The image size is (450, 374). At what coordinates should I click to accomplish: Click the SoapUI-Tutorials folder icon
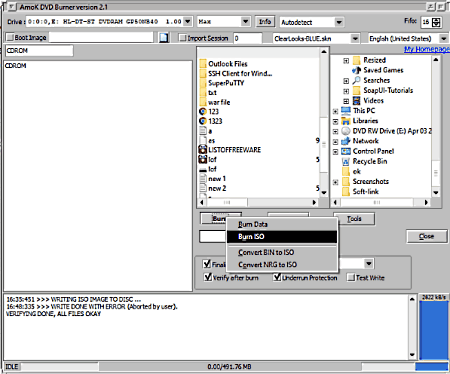tap(356, 90)
